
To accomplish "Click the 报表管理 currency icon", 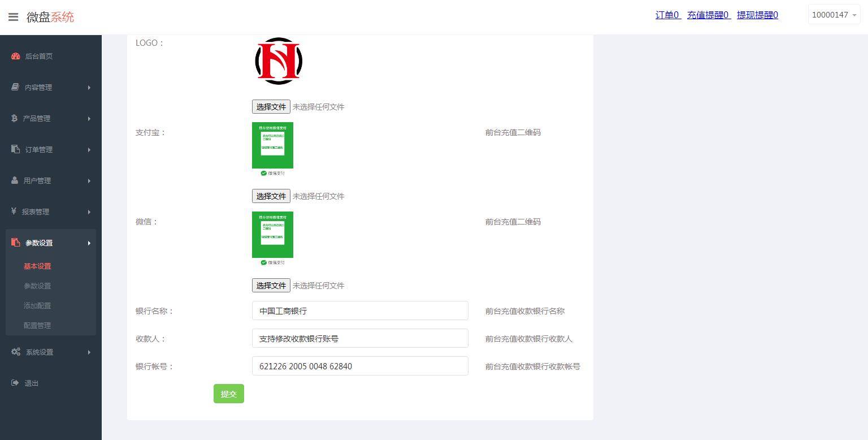I will point(15,212).
